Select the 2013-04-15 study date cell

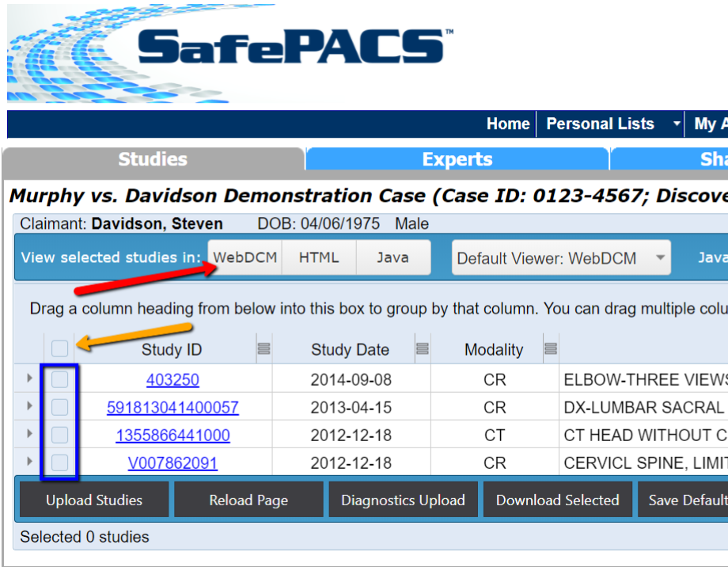tap(351, 408)
